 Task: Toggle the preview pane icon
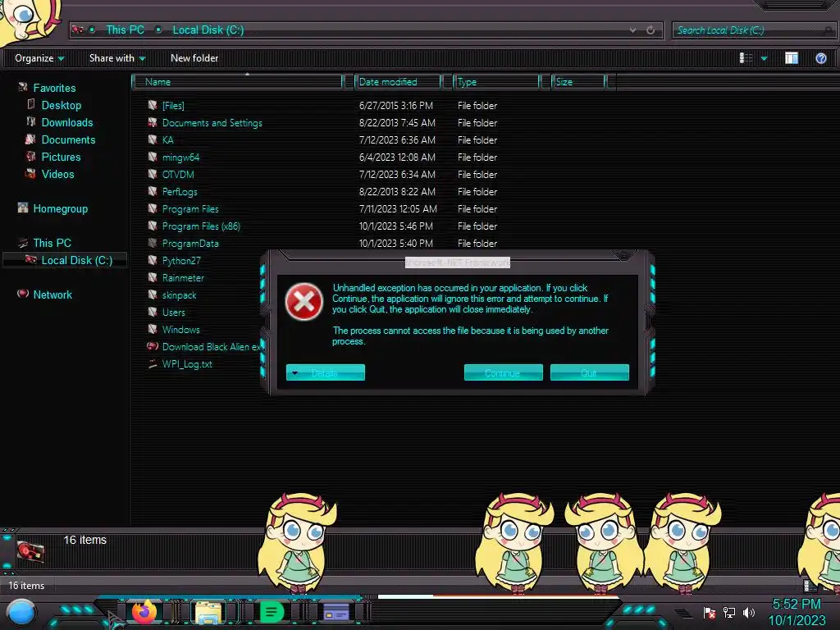pos(792,58)
